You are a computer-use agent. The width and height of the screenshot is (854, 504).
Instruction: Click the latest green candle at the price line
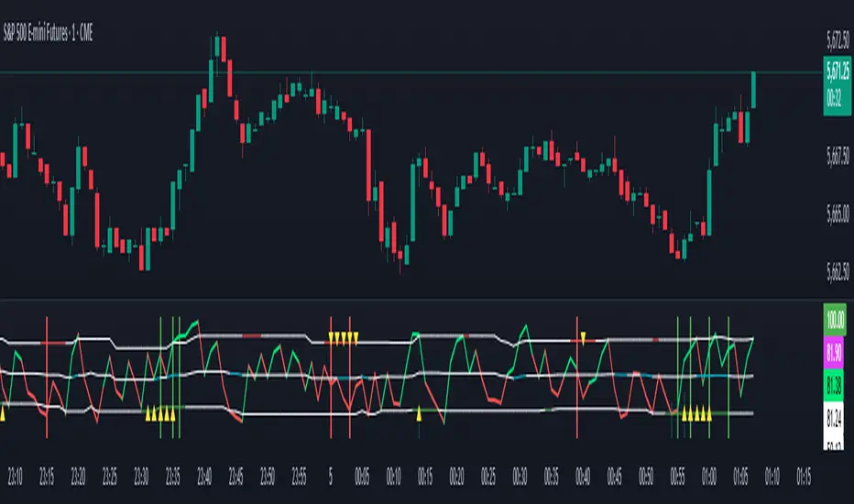pos(754,90)
